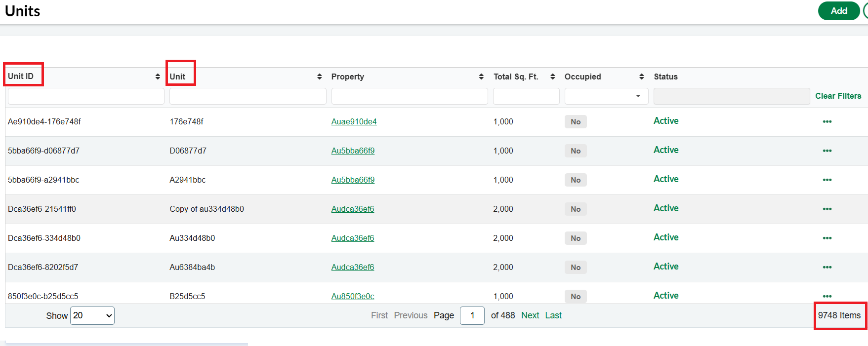Click the First page link
This screenshot has height=346, width=868.
[x=379, y=315]
